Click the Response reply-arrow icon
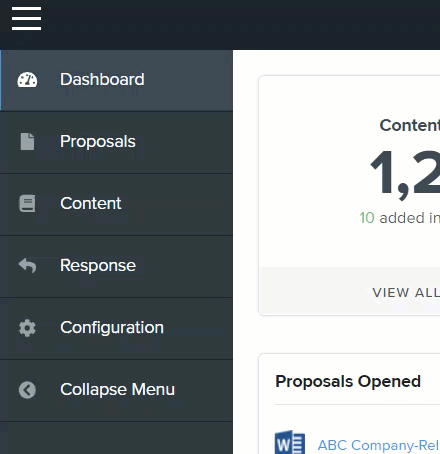Image resolution: width=440 pixels, height=454 pixels. click(x=27, y=266)
